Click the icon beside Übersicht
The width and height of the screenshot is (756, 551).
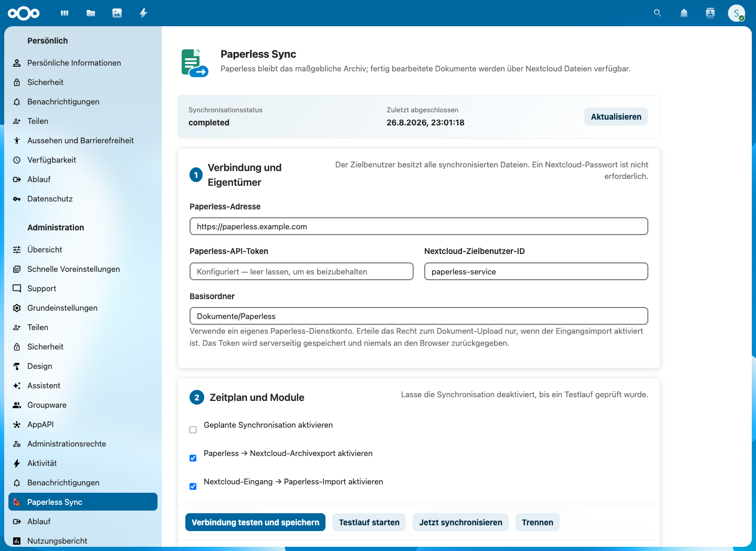[x=17, y=250]
